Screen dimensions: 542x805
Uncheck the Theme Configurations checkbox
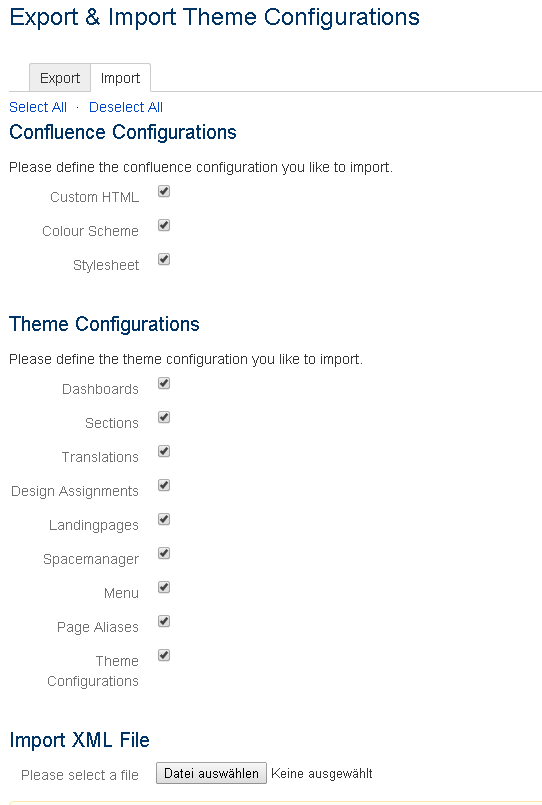[164, 655]
